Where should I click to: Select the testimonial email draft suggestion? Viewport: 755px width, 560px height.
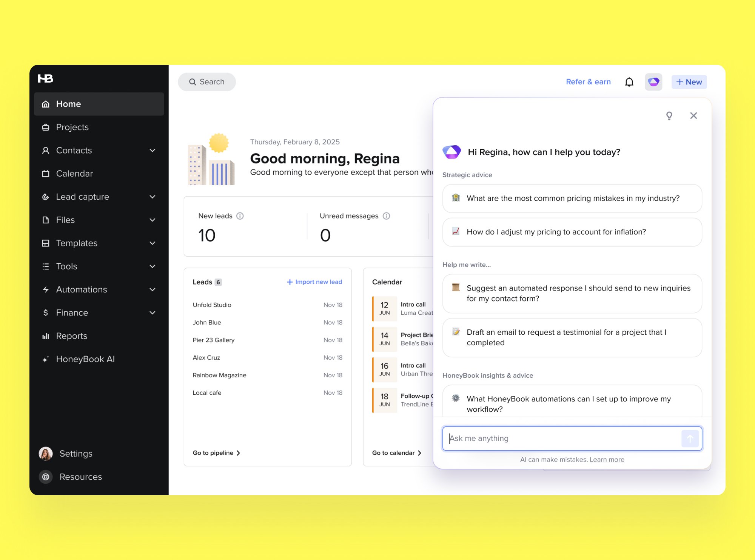click(x=572, y=338)
